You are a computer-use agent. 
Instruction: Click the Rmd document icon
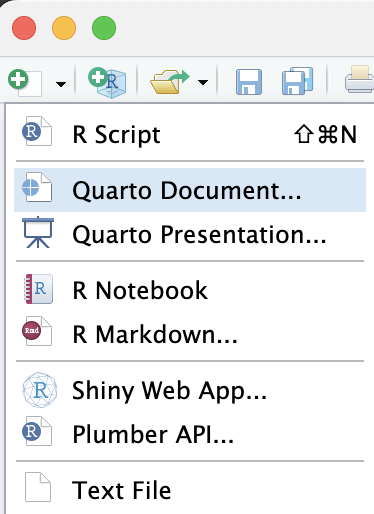click(x=37, y=331)
